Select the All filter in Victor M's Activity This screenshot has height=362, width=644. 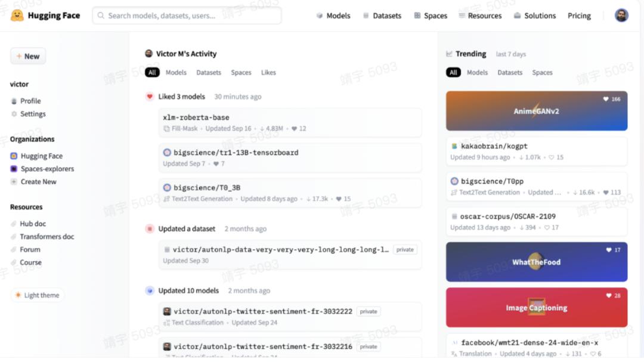click(x=152, y=72)
